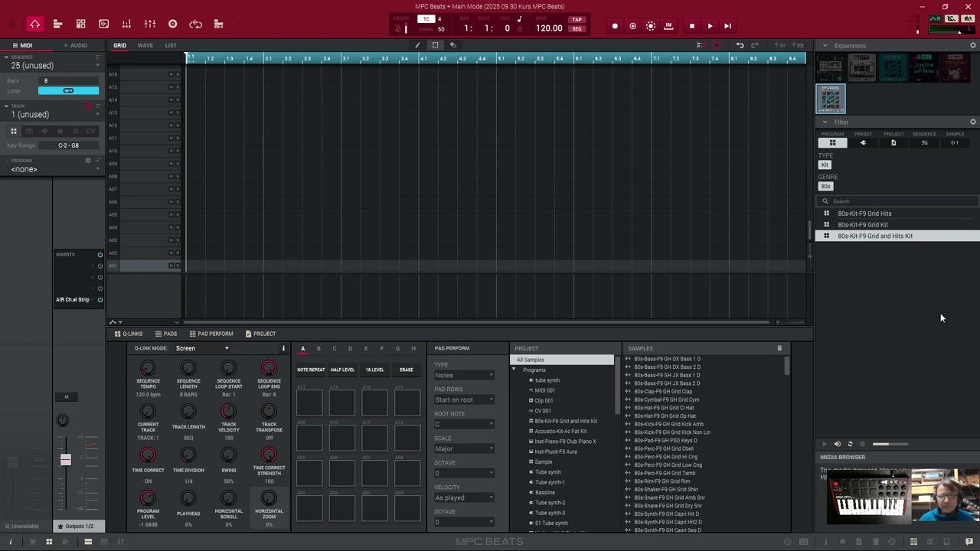Open the four-squares Browser mode icon in the top toolbar
This screenshot has width=980, height=551.
[80, 24]
